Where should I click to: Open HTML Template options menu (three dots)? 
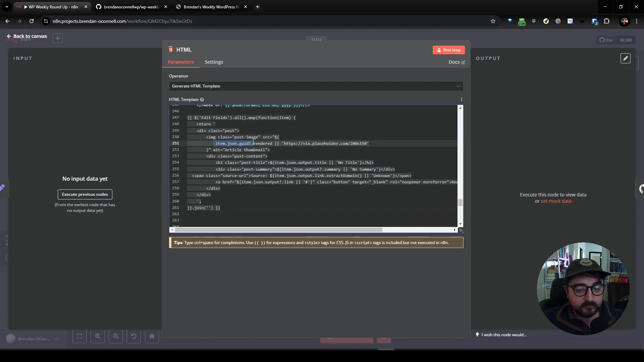tap(462, 99)
